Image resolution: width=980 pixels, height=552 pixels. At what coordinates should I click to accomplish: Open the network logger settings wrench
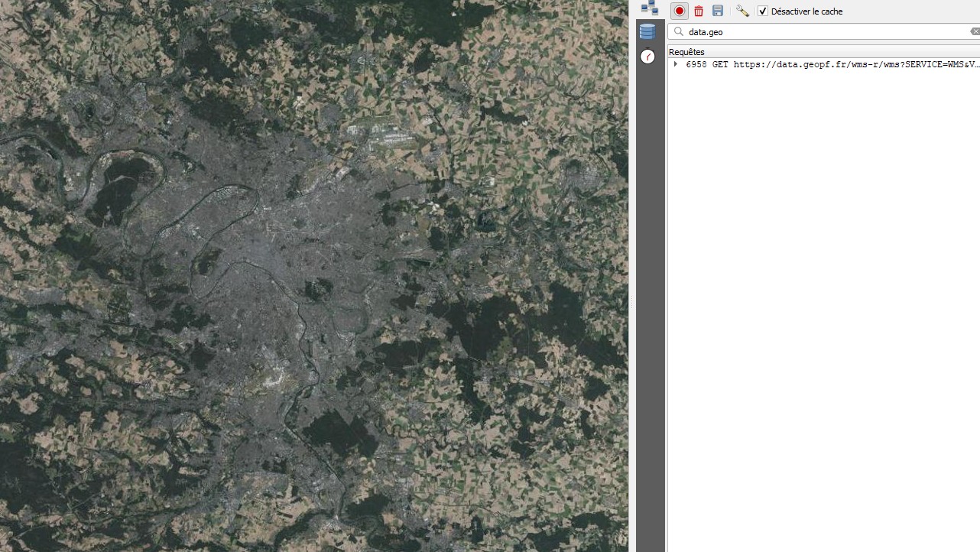coord(741,11)
